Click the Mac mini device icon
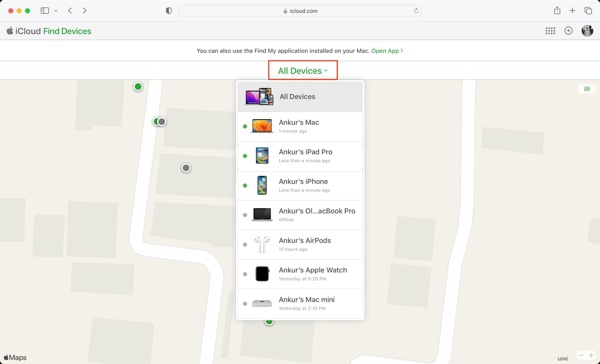 [262, 304]
